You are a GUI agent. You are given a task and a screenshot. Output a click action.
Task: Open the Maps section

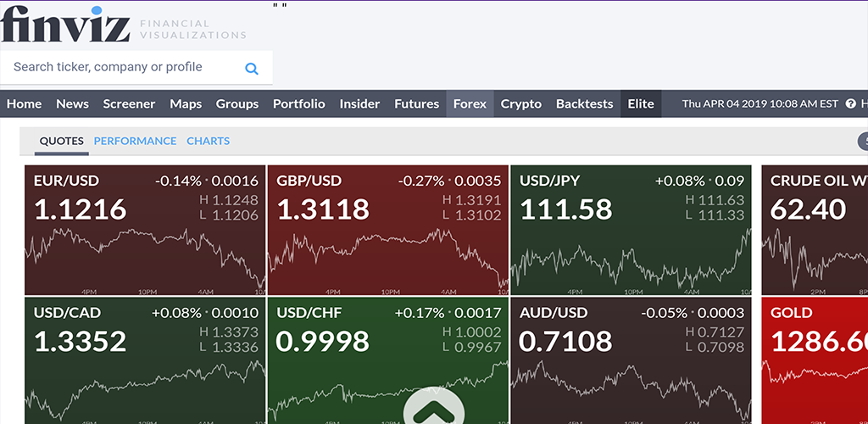tap(186, 104)
